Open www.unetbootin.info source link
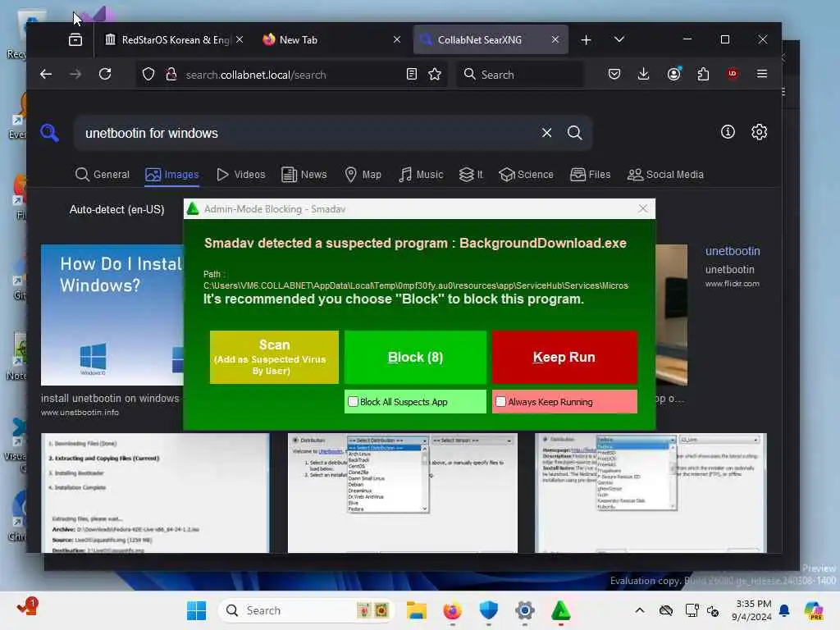Viewport: 840px width, 630px height. coord(80,413)
